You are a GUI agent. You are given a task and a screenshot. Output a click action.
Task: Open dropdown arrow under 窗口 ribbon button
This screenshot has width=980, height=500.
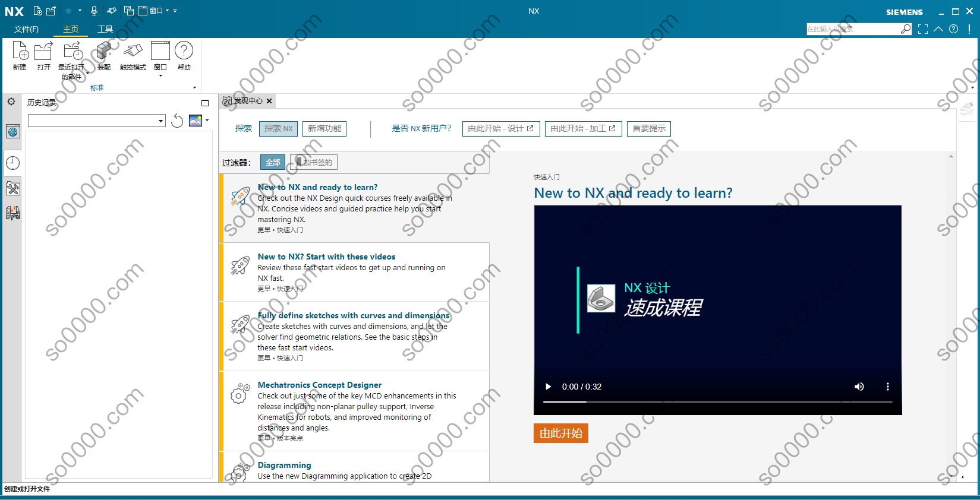point(160,76)
